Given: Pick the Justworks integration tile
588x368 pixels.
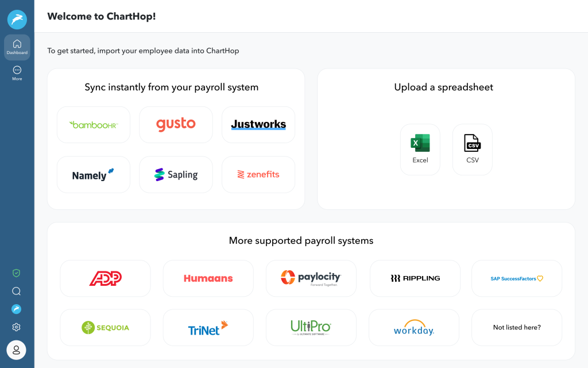Looking at the screenshot, I should point(258,125).
